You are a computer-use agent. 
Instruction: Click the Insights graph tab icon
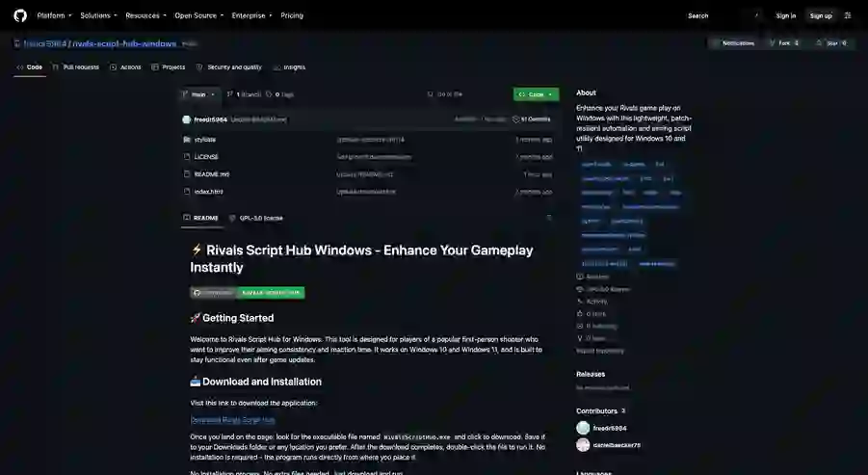(276, 67)
